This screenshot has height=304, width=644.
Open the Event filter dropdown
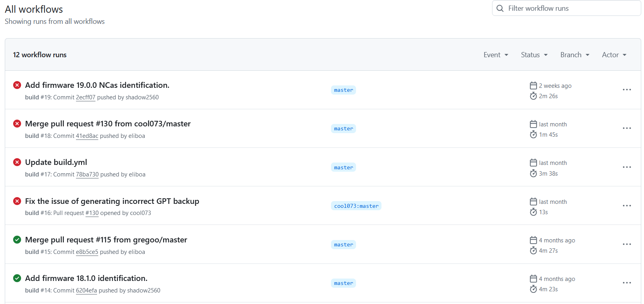[496, 55]
